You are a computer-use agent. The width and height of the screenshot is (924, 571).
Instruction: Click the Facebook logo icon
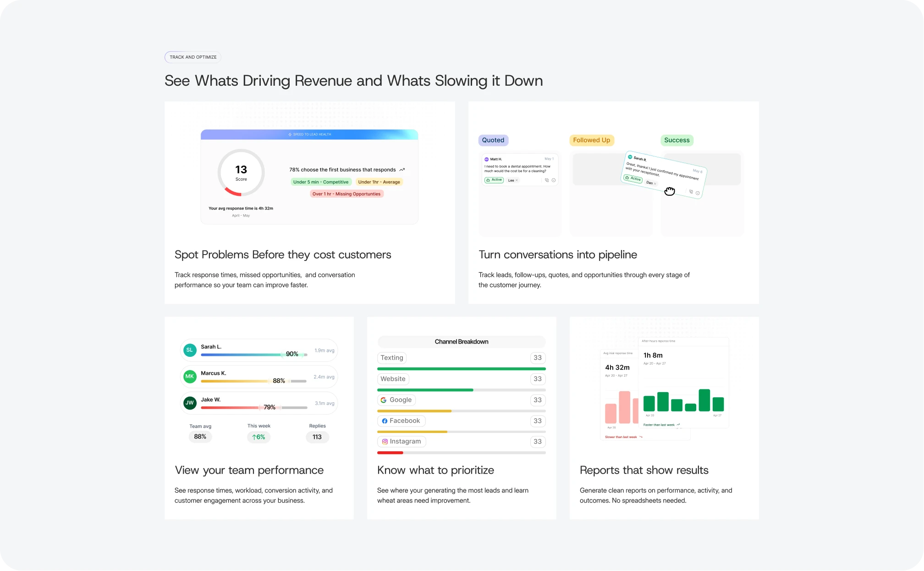pos(385,421)
